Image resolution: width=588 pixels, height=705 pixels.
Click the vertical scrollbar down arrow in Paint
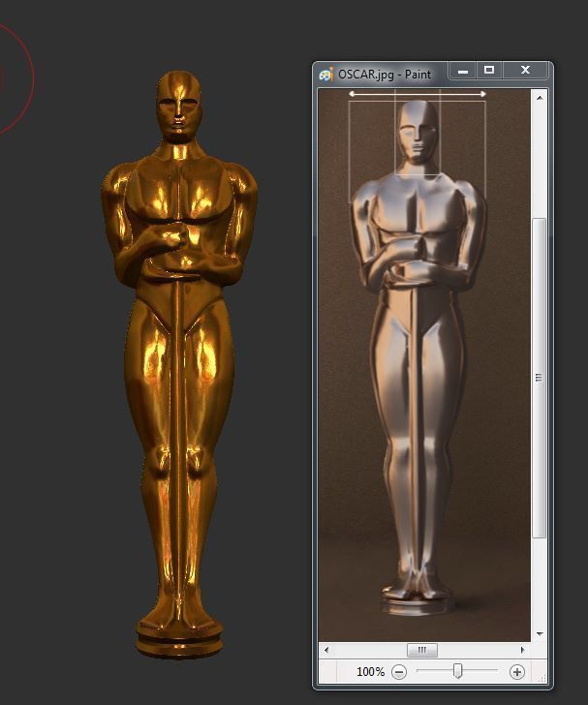tap(540, 634)
